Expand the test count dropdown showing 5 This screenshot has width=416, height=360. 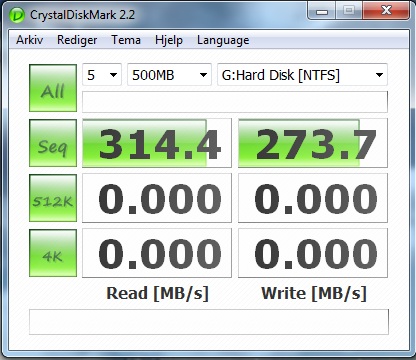click(102, 75)
